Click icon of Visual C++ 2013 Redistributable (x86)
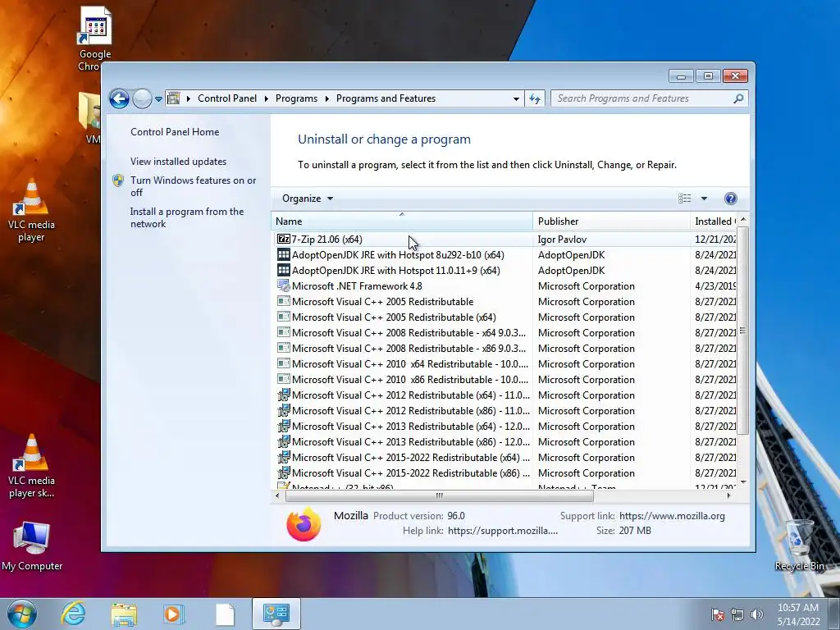Viewport: 840px width, 630px height. [283, 441]
